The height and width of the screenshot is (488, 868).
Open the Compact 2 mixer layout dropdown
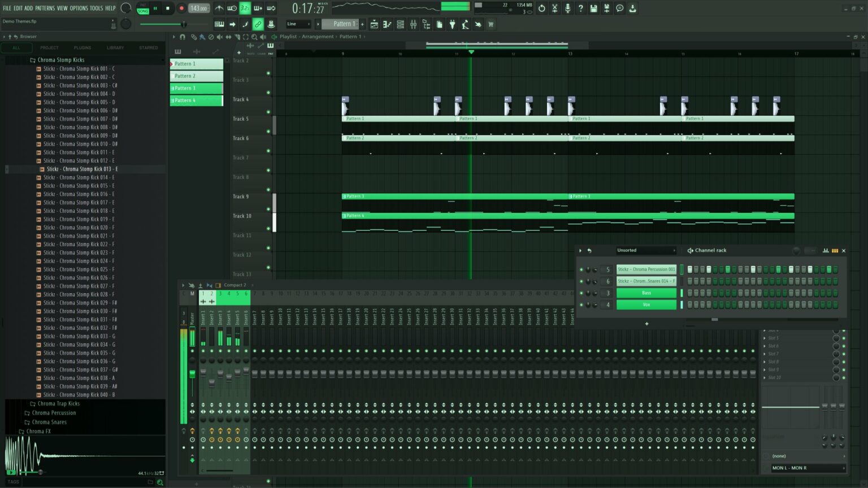click(x=236, y=285)
